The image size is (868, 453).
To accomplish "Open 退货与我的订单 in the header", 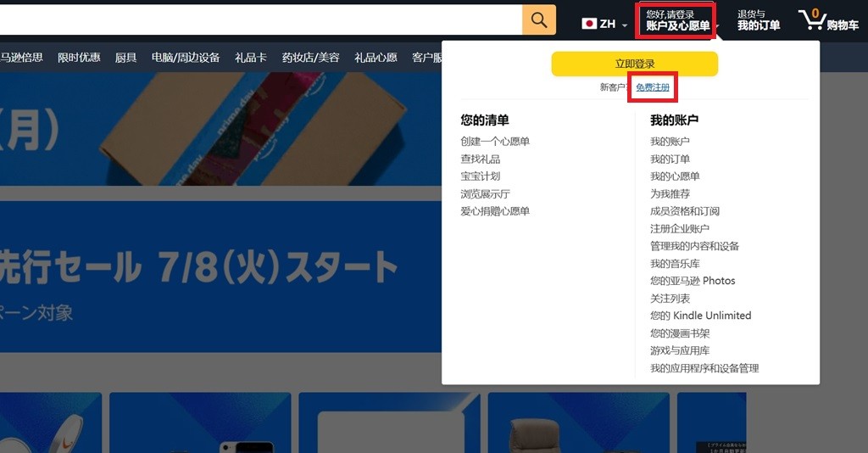I will (x=759, y=20).
